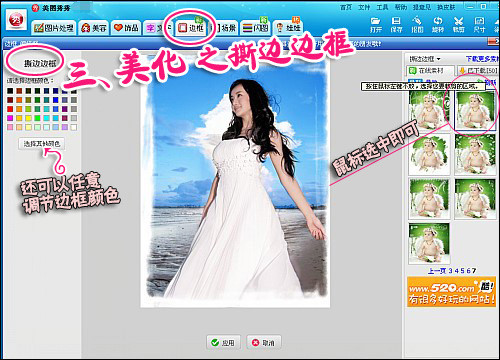Open the 文件 menu
The width and height of the screenshot is (500, 360).
point(365,7)
